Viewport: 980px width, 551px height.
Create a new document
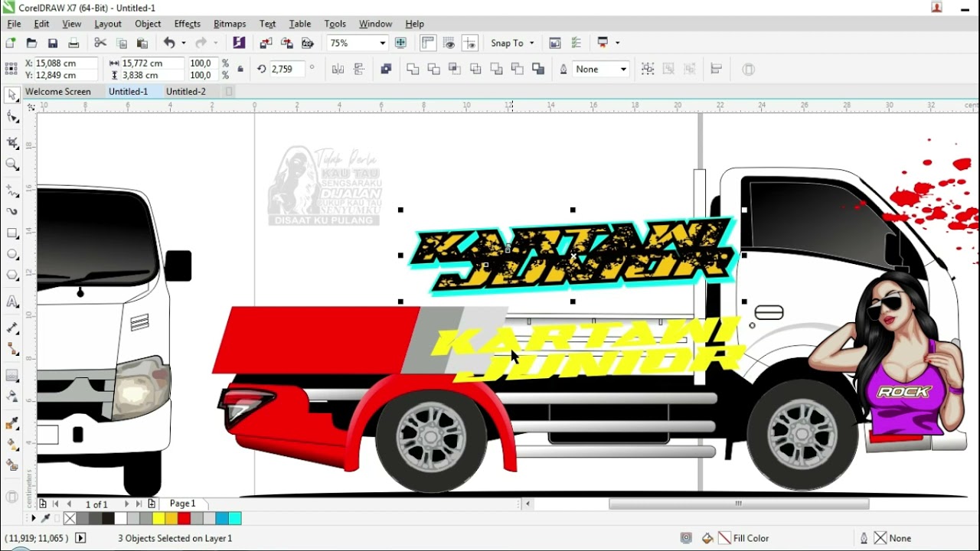point(11,43)
